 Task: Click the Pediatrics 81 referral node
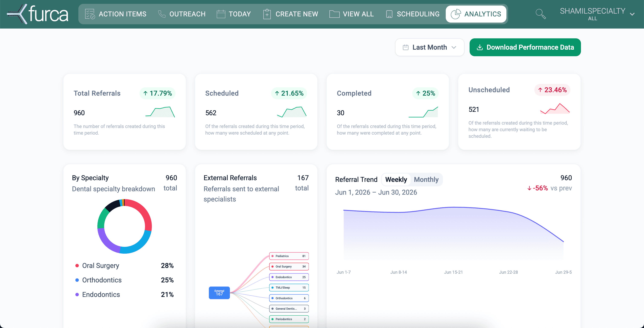(x=289, y=256)
